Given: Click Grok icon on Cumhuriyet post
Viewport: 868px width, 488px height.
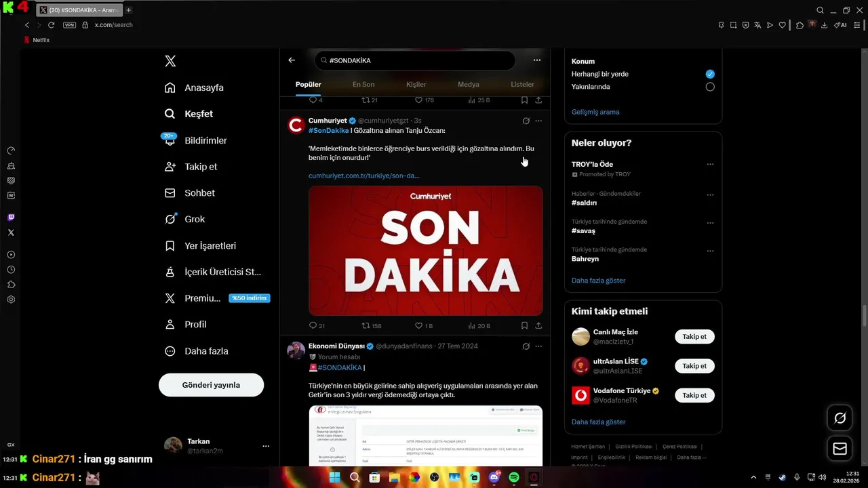Looking at the screenshot, I should [x=526, y=121].
